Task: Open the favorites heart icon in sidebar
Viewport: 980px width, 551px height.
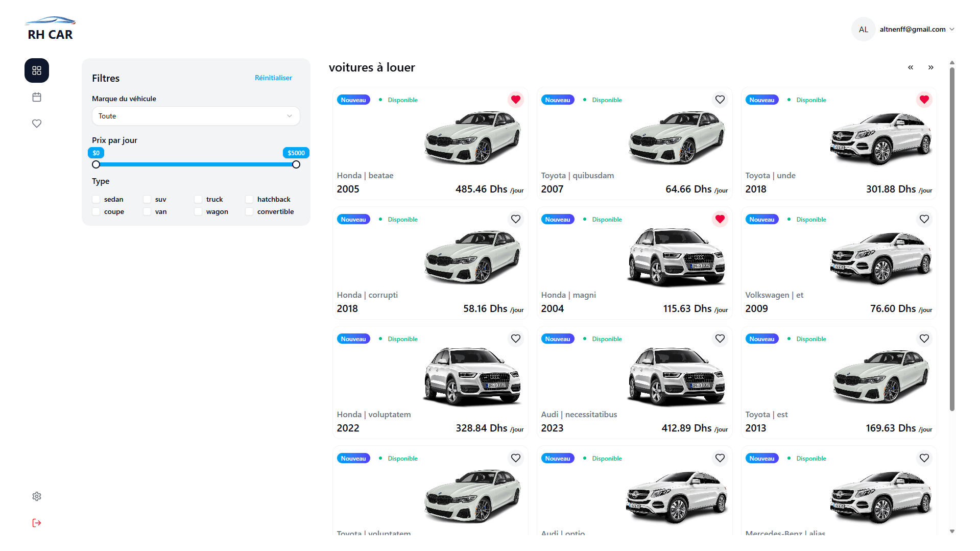Action: 36,123
